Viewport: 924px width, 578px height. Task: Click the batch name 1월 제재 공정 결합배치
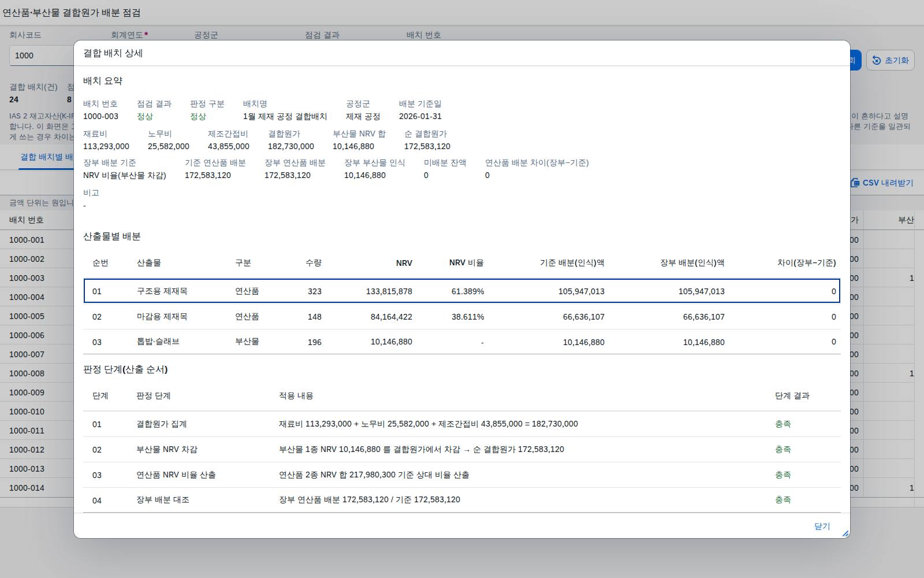(285, 116)
